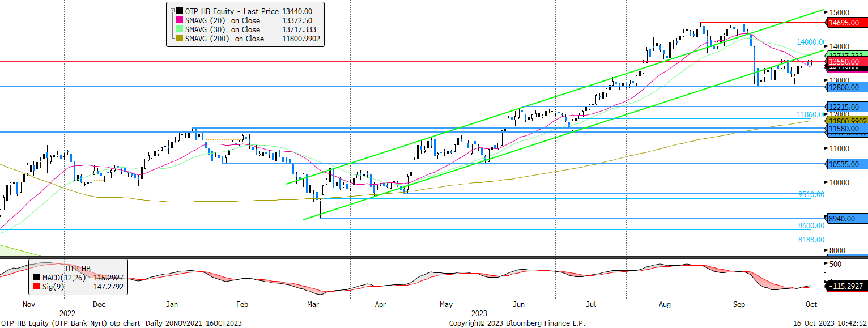The width and height of the screenshot is (868, 328).
Task: Click the blue 11580.00 price tag
Action: coord(848,129)
